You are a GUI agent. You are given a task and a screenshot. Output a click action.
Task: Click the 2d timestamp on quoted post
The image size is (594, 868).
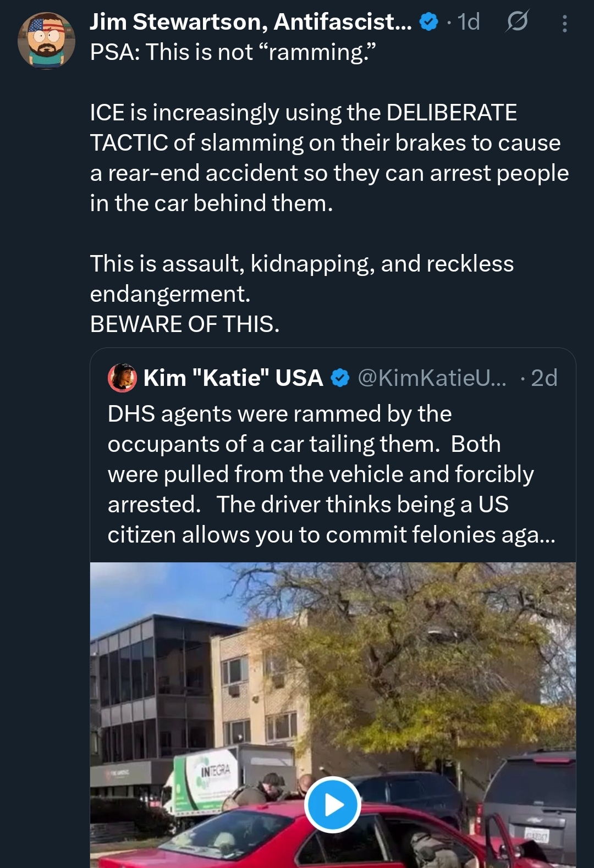pyautogui.click(x=544, y=378)
